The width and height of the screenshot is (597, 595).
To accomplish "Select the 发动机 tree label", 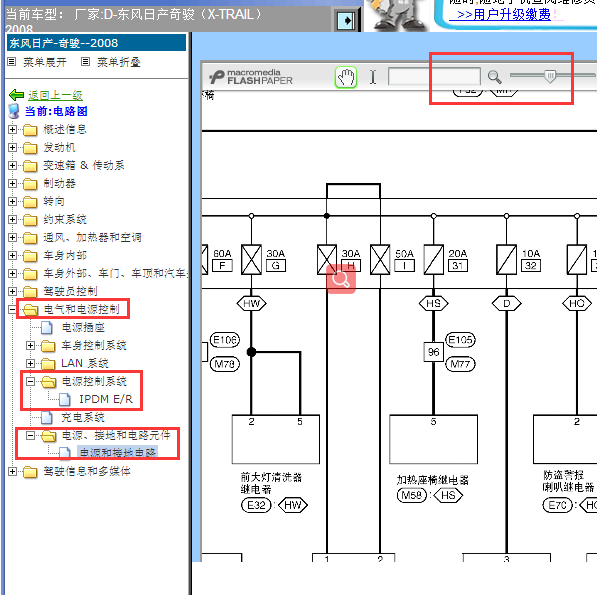I will [x=59, y=147].
